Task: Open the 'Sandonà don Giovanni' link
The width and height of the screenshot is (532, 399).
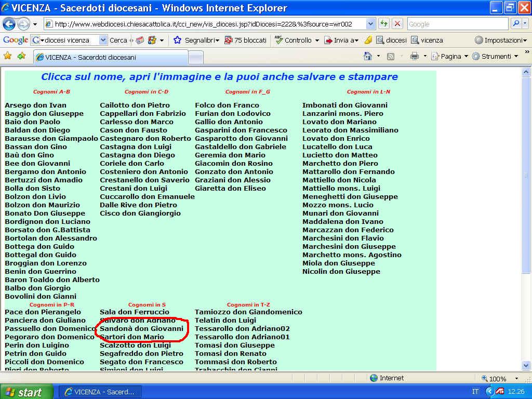Action: (141, 328)
